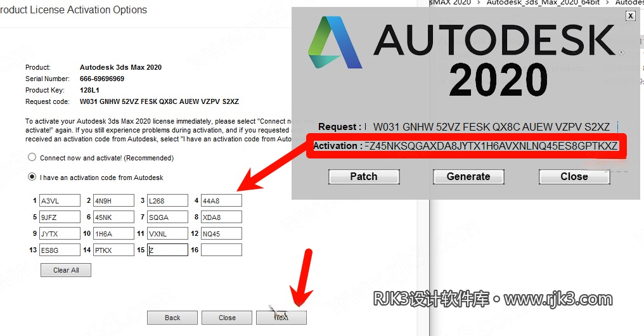Viewport: 644px width, 336px height.
Task: Click the Clear All button
Action: point(66,270)
